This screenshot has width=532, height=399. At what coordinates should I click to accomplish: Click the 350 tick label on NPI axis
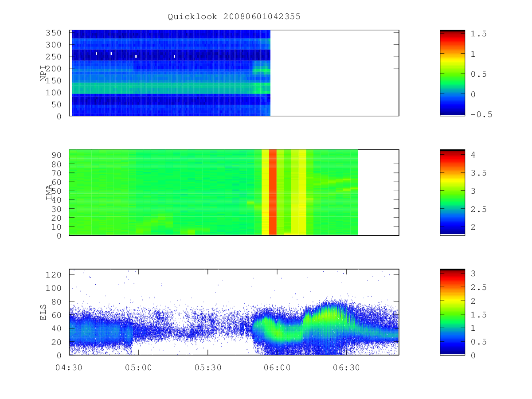53,33
